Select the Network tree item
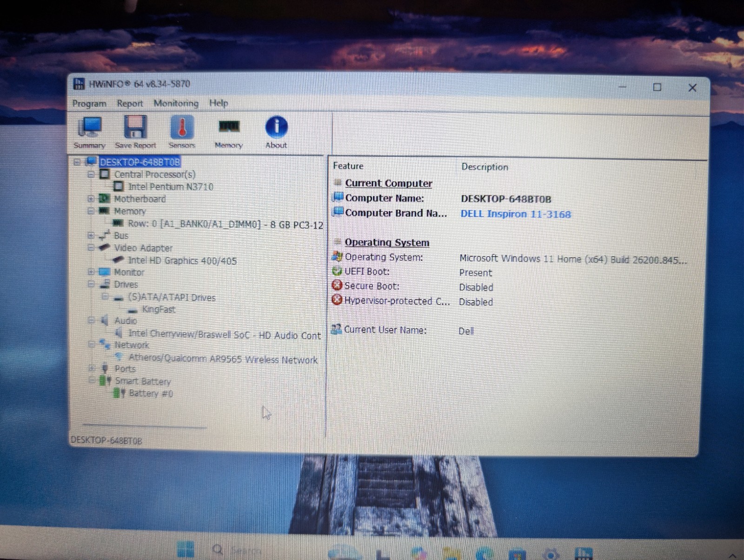 coord(132,345)
